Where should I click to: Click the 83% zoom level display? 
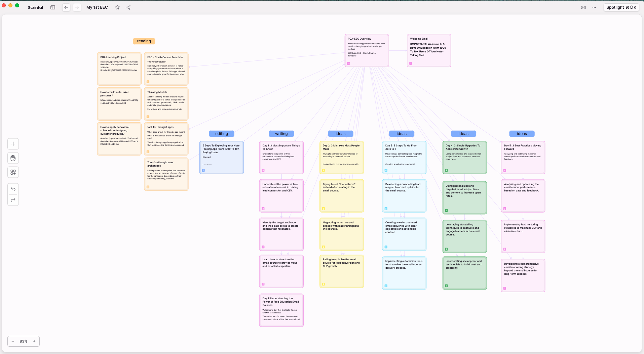24,341
